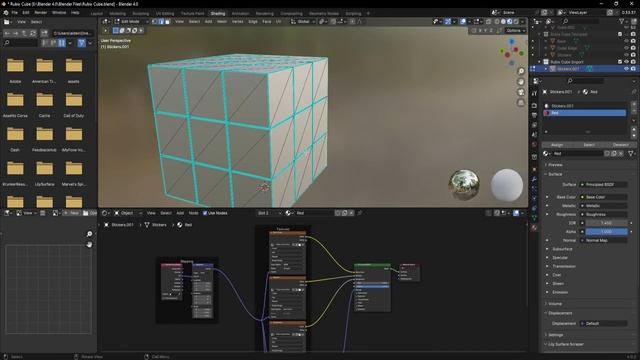Click new material duplicate icon beside Red
The image size is (640, 360).
click(x=614, y=153)
